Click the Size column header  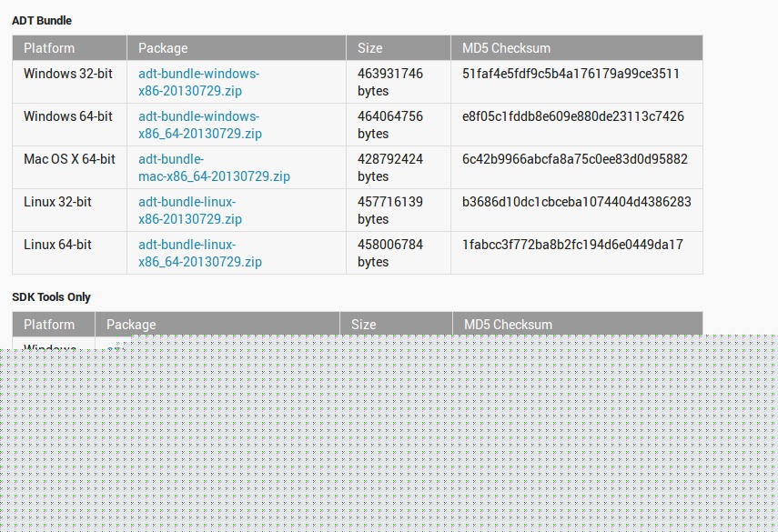click(368, 47)
